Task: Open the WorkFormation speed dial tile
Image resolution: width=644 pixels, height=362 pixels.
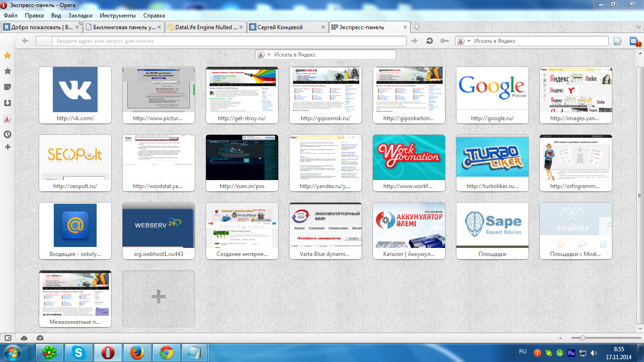Action: [x=409, y=163]
